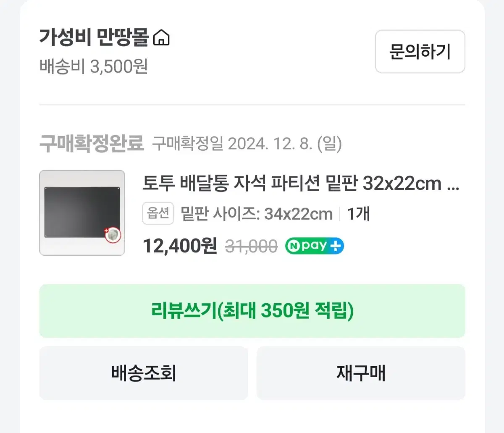
Task: Tap the small round badge on product thumbnail
Action: pyautogui.click(x=113, y=235)
